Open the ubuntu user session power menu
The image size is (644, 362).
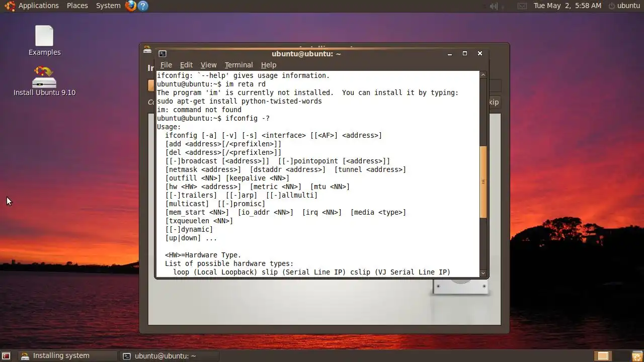click(x=624, y=6)
